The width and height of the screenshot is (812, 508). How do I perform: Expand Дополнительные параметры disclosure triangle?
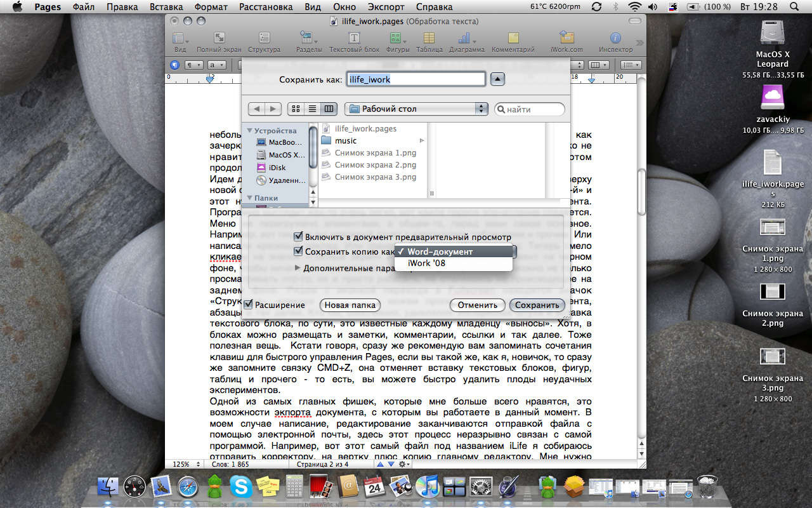pyautogui.click(x=298, y=267)
